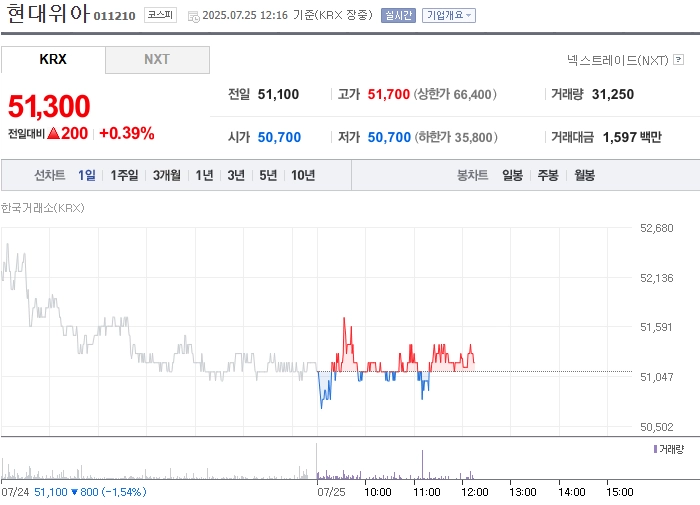This screenshot has height=505, width=700.
Task: Click the stock code 011210
Action: pyautogui.click(x=114, y=16)
